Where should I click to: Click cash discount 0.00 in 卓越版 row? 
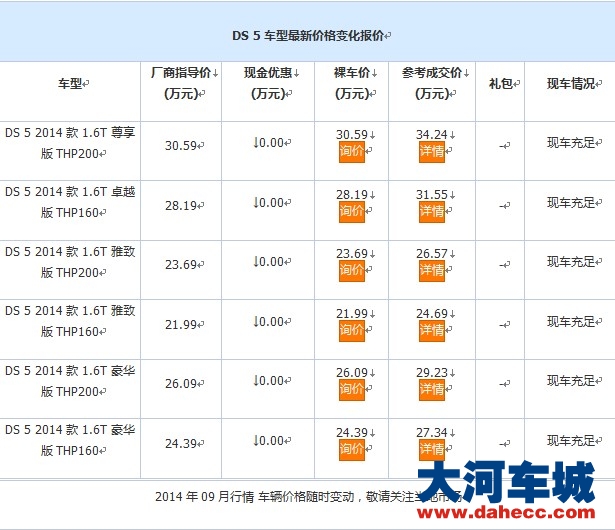[269, 203]
